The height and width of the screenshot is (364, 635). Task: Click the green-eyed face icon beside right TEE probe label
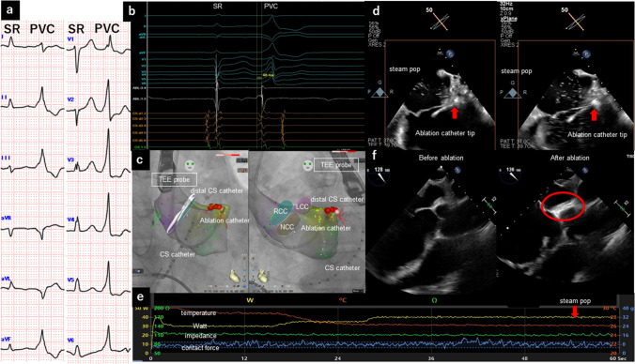(x=309, y=165)
